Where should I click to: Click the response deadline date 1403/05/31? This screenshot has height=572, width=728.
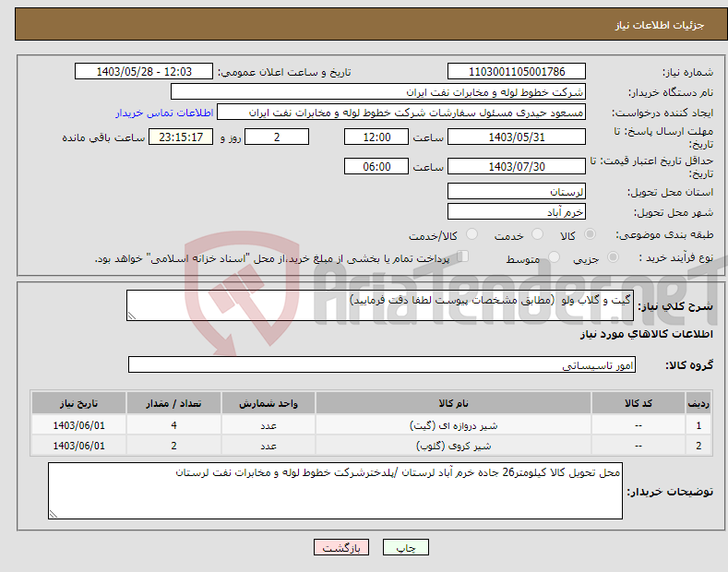coord(517,137)
